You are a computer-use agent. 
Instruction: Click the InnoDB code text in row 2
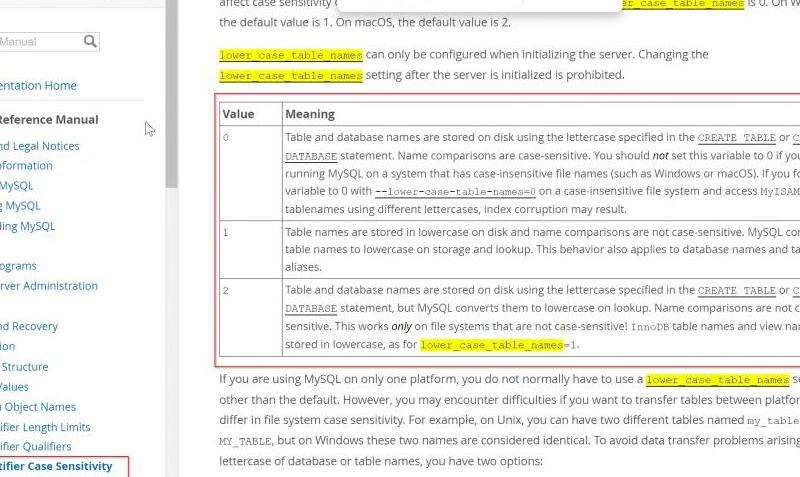pyautogui.click(x=649, y=327)
